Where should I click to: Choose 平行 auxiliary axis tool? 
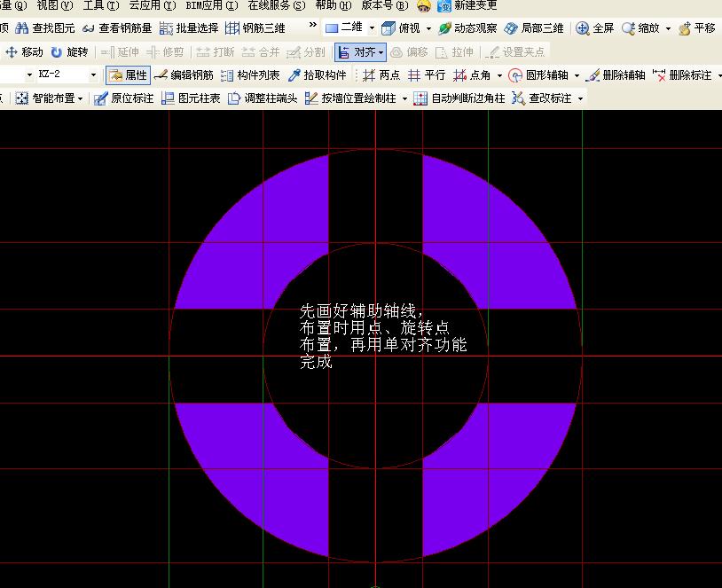coord(427,75)
